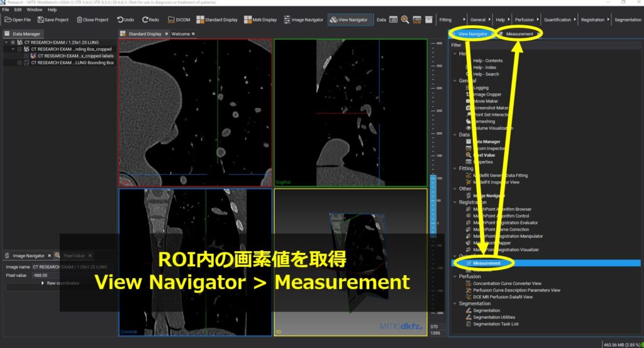Open Logging view from the list
Viewport: 644px width, 348px height.
pos(480,87)
